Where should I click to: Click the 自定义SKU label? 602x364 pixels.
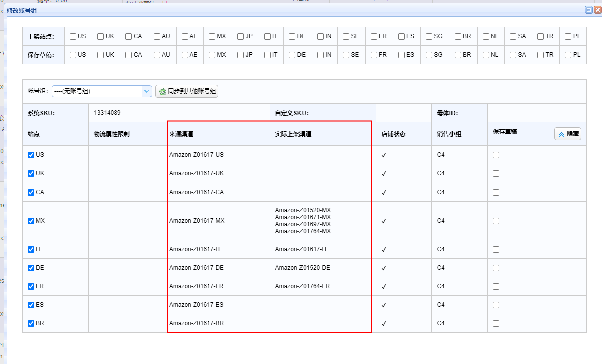[291, 113]
